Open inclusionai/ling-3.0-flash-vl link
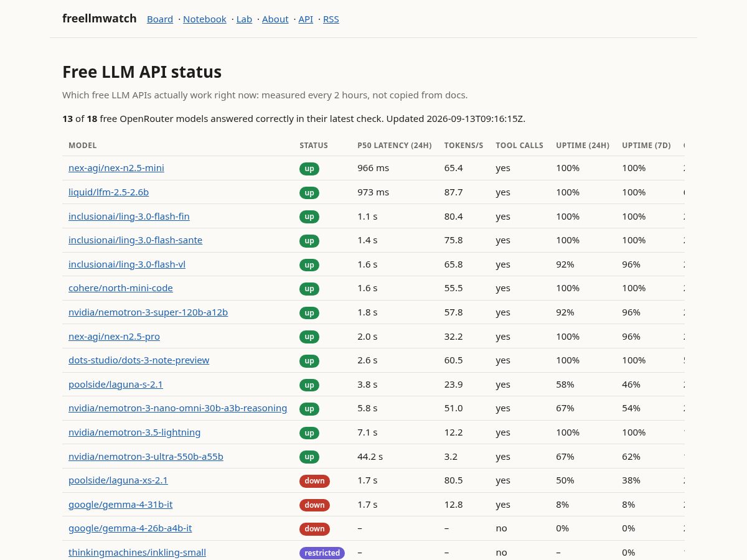The width and height of the screenshot is (747, 560). click(x=127, y=264)
